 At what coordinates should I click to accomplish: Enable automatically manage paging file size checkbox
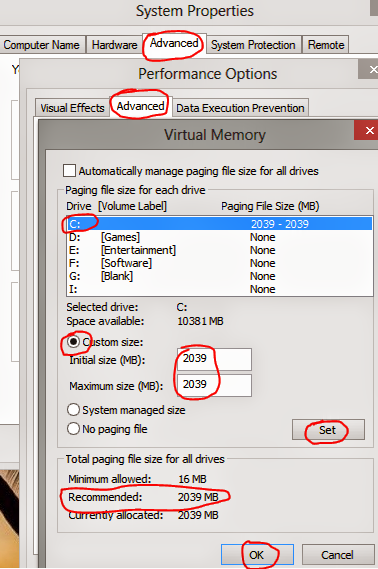pos(69,171)
